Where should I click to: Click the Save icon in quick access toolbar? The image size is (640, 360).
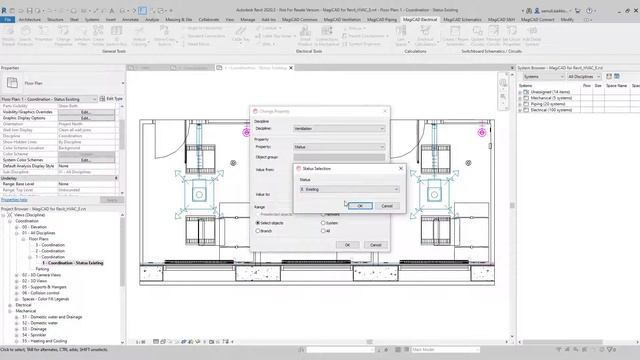pyautogui.click(x=29, y=11)
